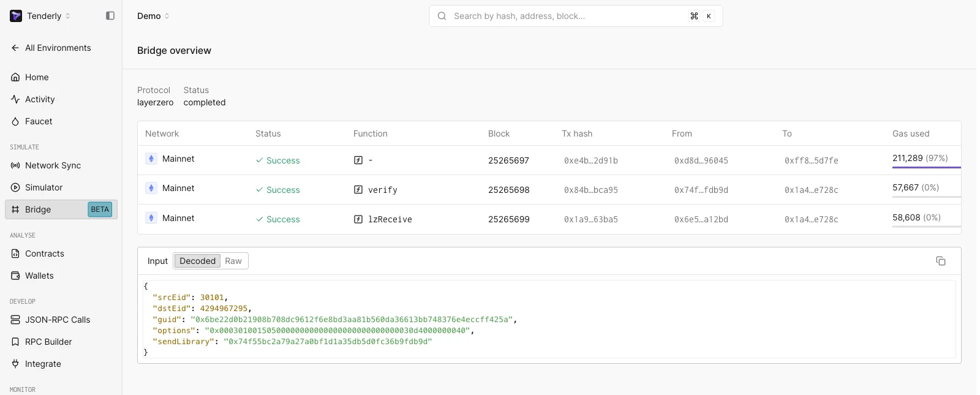Screen dimensions: 980x395
Task: Click block number 25265698
Action: click(508, 190)
